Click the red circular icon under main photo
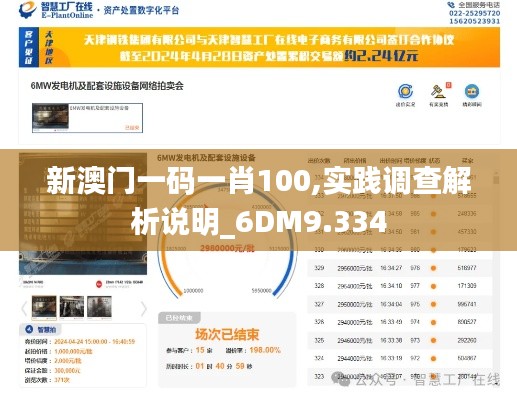 tap(99, 284)
